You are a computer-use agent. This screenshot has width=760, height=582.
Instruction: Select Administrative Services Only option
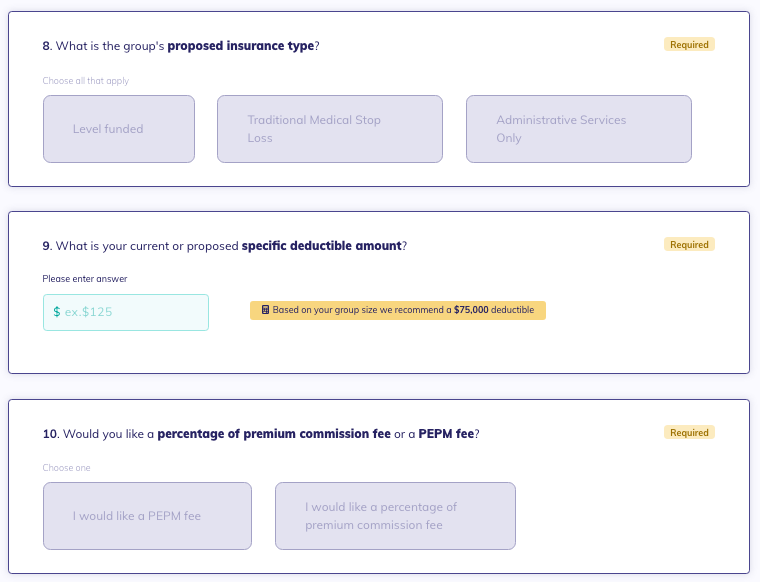coord(579,129)
